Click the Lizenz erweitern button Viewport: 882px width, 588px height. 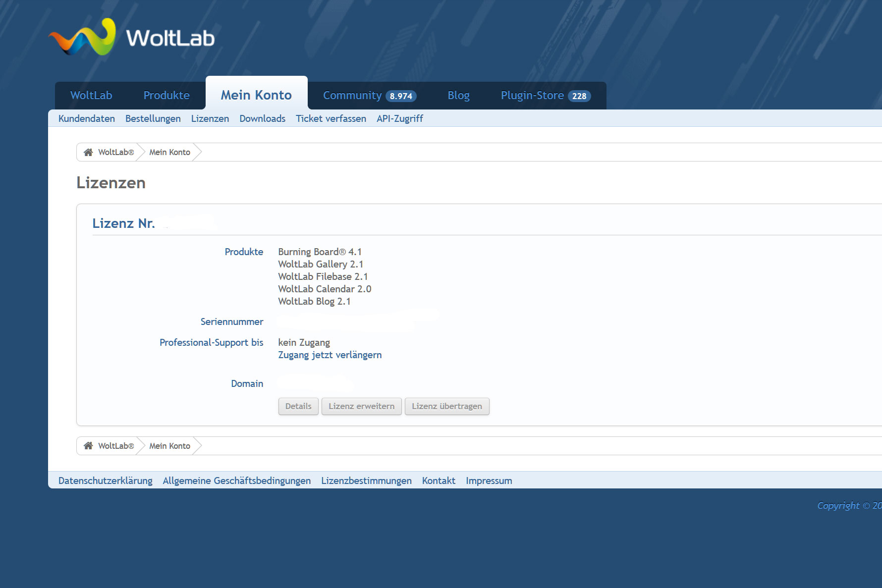click(361, 406)
